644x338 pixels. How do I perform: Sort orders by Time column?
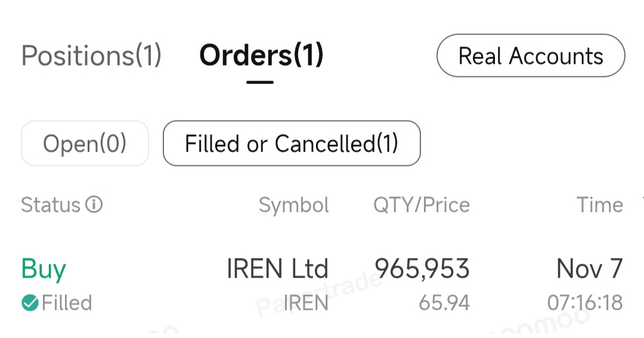600,204
